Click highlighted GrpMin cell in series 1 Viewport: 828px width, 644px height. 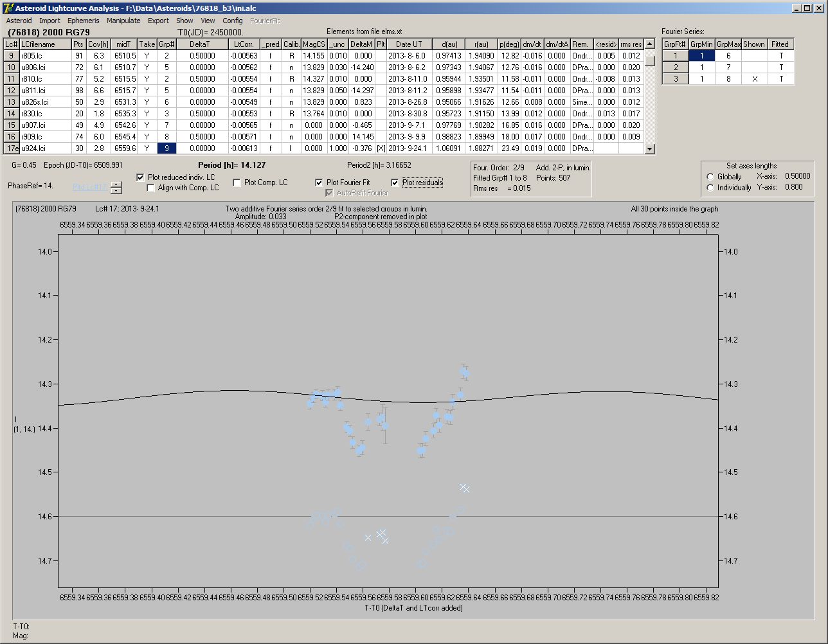pos(702,56)
